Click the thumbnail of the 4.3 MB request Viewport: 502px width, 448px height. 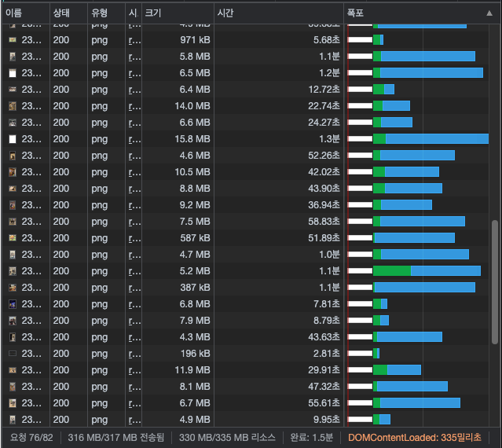13,337
